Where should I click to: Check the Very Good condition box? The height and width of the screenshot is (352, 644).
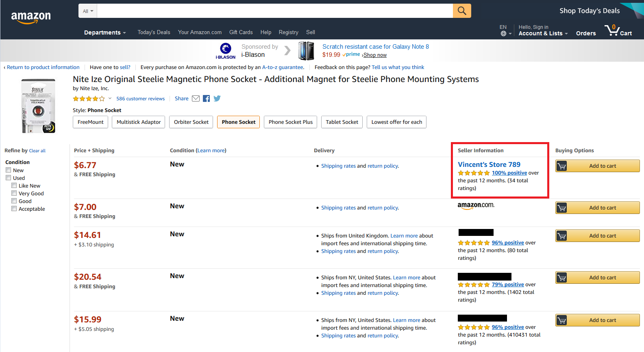click(x=14, y=193)
